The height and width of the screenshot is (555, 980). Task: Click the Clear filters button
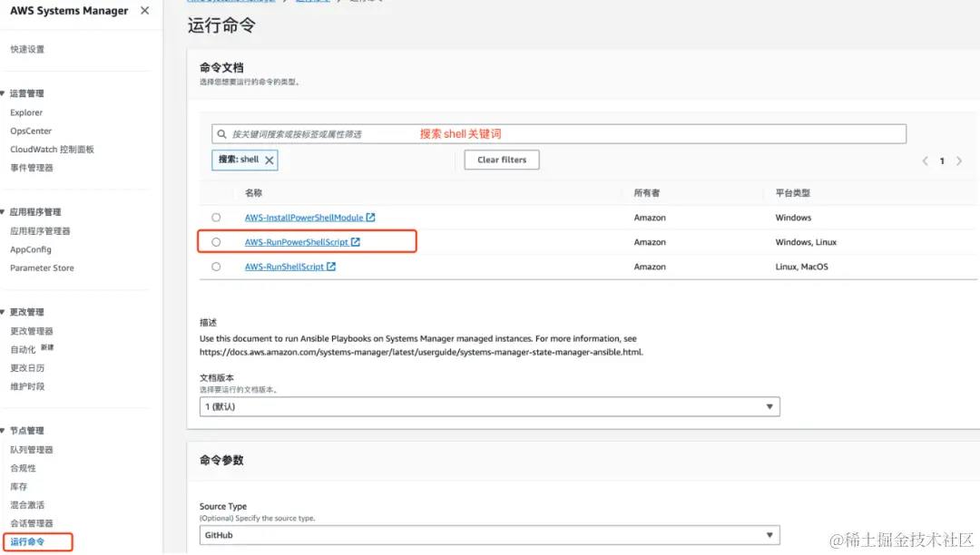coord(502,160)
